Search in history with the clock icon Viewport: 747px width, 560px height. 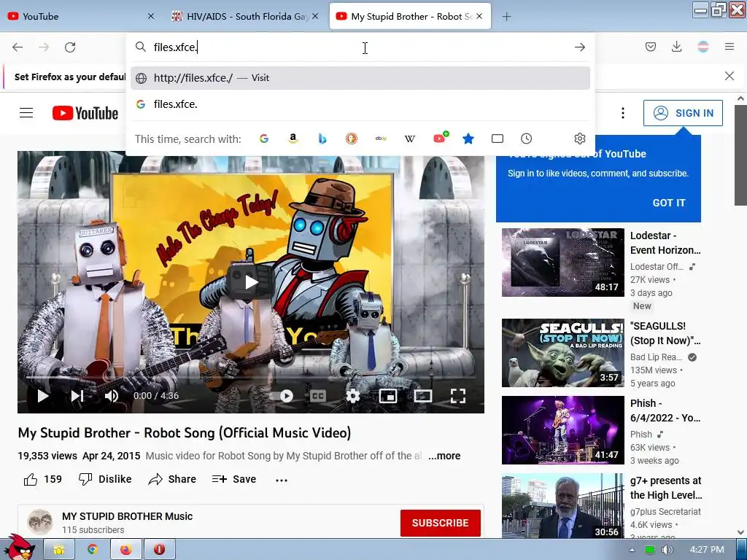(527, 139)
